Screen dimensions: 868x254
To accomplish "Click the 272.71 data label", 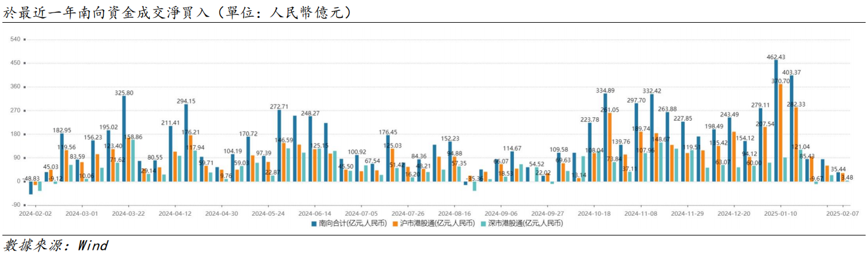I will click(279, 106).
